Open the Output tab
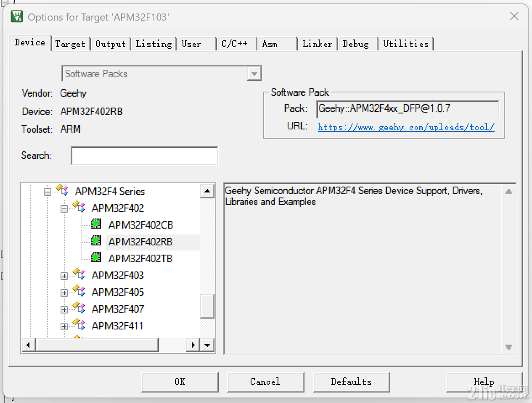532x403 pixels. click(x=111, y=44)
